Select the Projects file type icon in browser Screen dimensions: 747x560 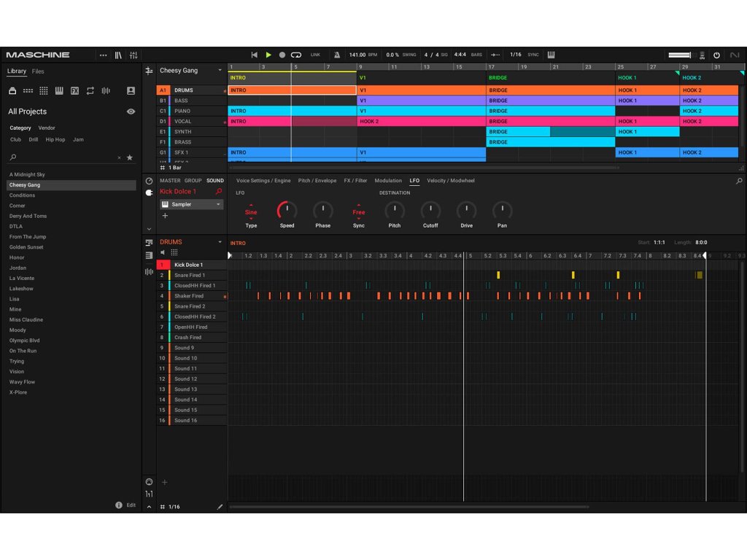coord(12,91)
